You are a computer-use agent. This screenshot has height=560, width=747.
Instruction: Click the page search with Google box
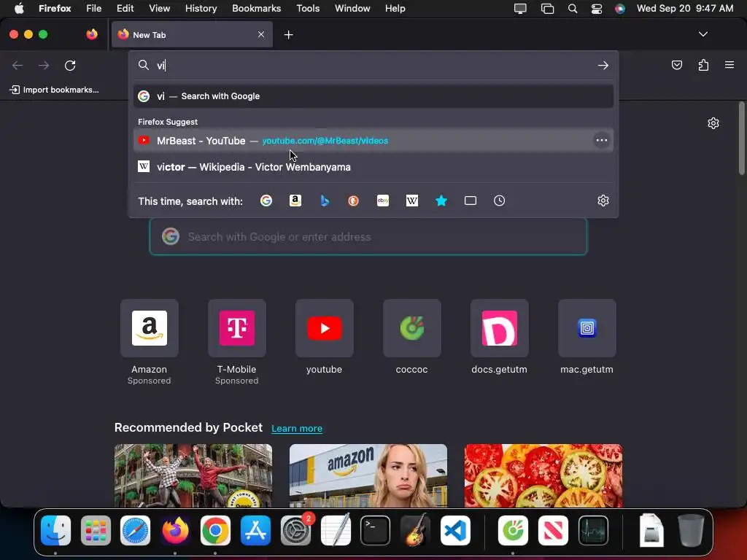368,237
